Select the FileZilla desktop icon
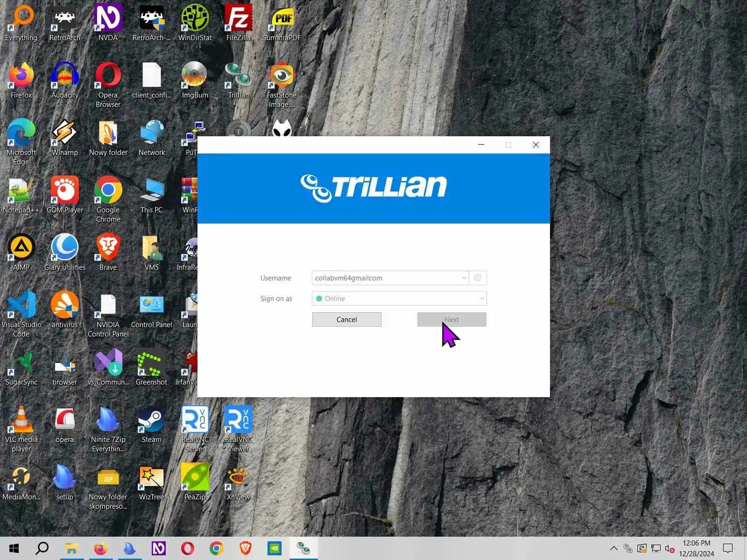Viewport: 747px width, 560px height. (x=239, y=23)
